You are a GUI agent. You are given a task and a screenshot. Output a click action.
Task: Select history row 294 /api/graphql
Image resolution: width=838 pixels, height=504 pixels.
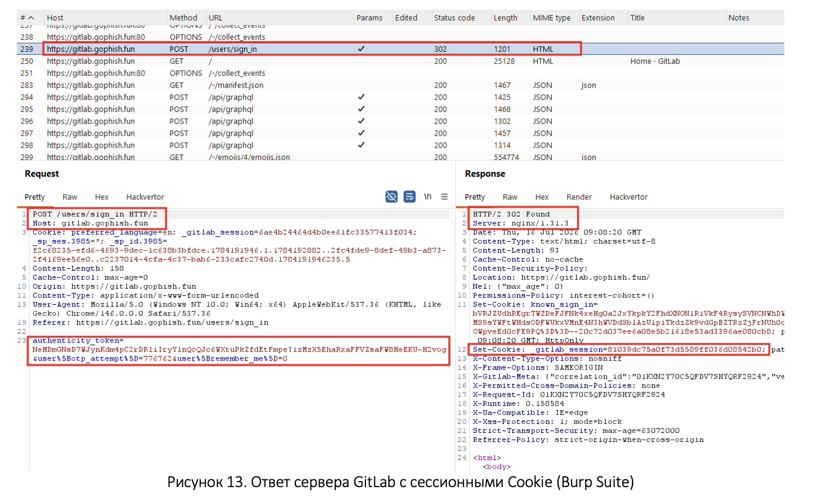400,97
